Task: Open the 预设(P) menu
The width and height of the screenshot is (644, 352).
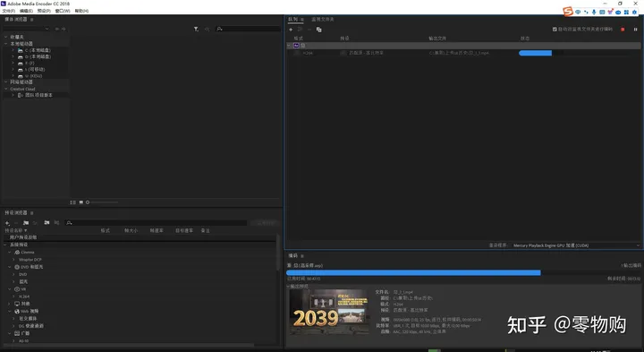Action: pyautogui.click(x=44, y=11)
